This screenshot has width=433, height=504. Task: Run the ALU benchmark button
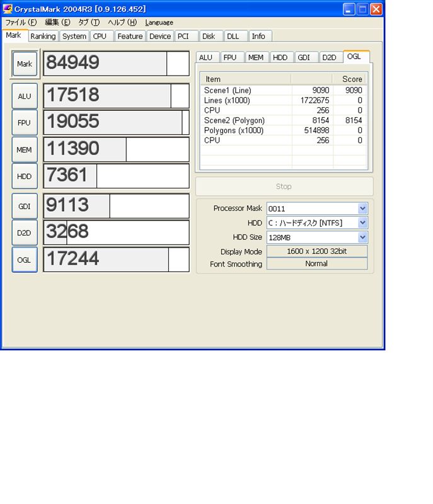coord(25,96)
